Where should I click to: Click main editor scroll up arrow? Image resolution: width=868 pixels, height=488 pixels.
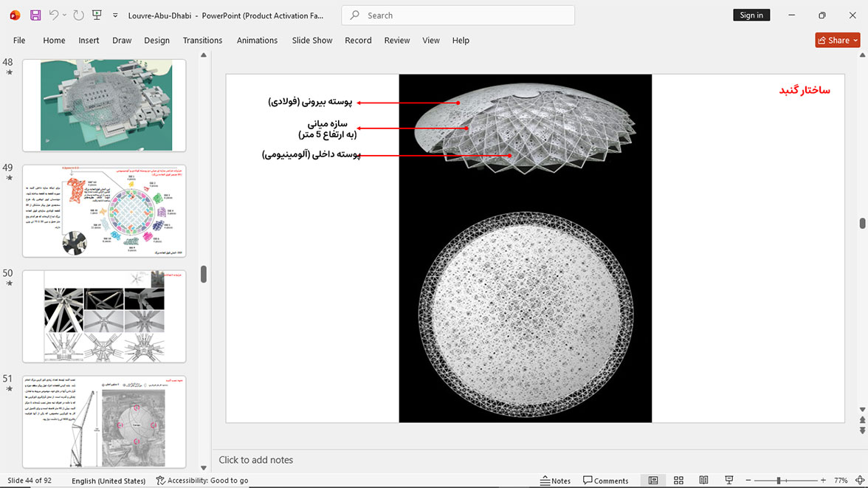pos(862,55)
